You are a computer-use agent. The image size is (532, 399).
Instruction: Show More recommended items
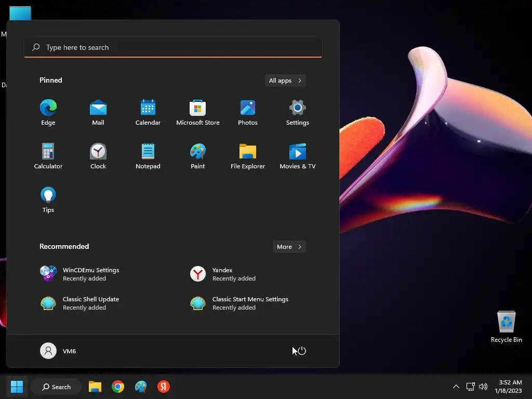click(289, 247)
